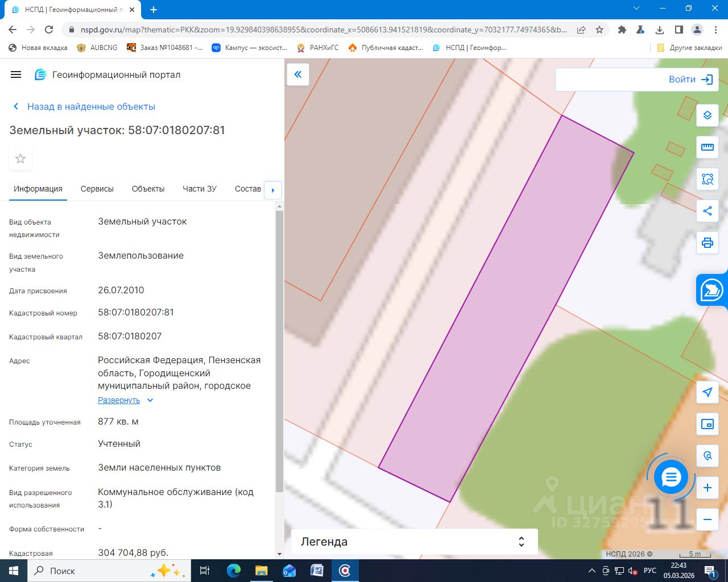Screen dimensions: 728x582
Task: Select the area value 877 кв. м
Action: click(118, 421)
